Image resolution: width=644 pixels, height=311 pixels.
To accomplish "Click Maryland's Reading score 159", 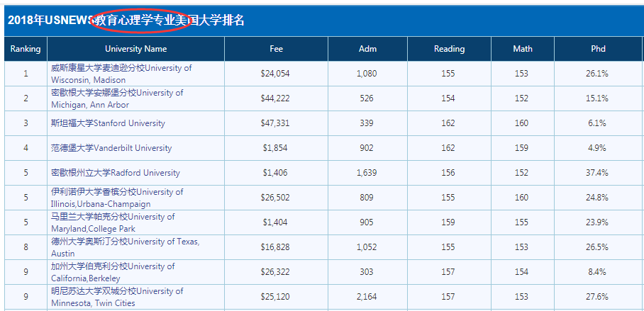I will [448, 222].
